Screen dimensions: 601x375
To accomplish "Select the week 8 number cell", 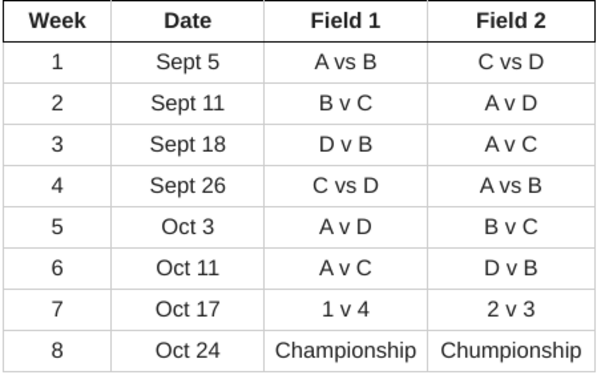I will click(57, 351).
